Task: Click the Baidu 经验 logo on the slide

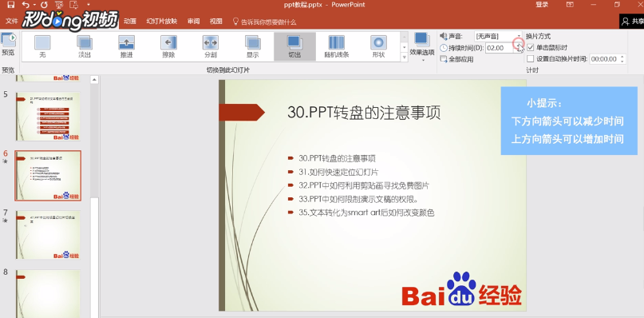Action: pyautogui.click(x=462, y=289)
